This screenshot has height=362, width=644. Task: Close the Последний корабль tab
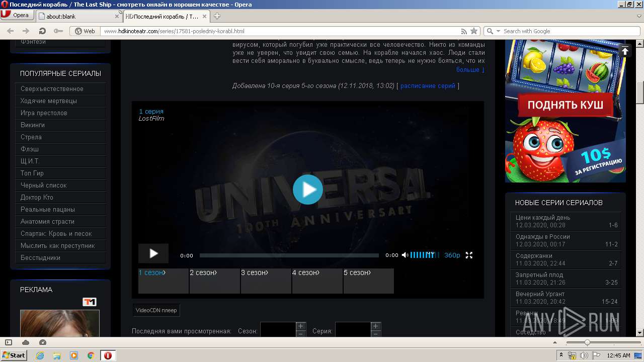205,16
